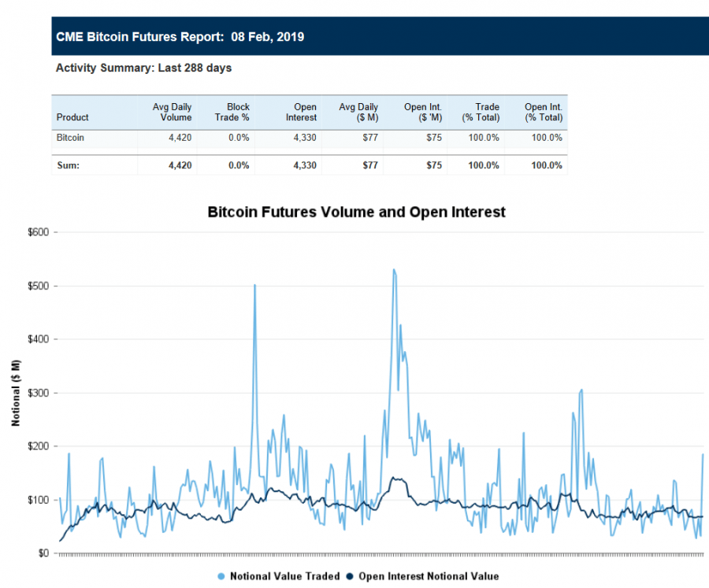This screenshot has height=588, width=709.
Task: Click 0.0% in the Bitcoin row
Action: 239,138
